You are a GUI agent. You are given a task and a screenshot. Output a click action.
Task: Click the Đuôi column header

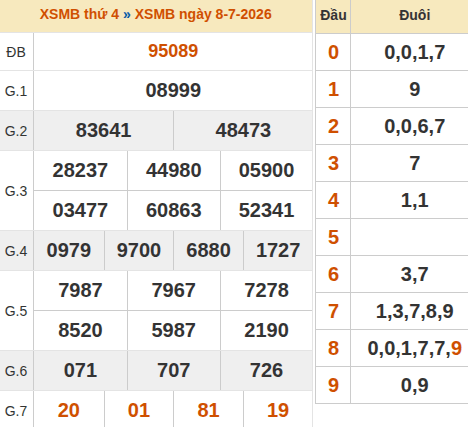pos(415,15)
